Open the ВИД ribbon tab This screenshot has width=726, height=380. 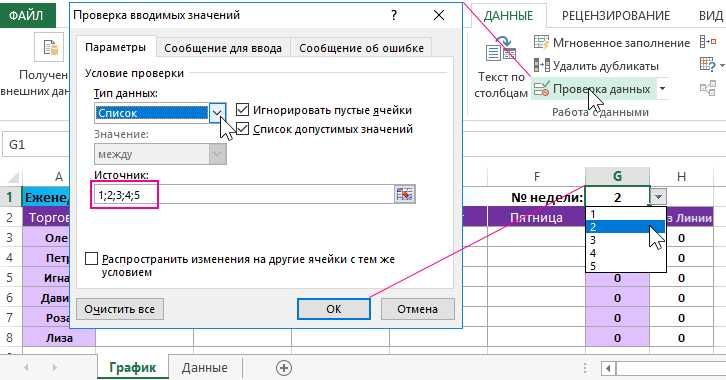710,16
